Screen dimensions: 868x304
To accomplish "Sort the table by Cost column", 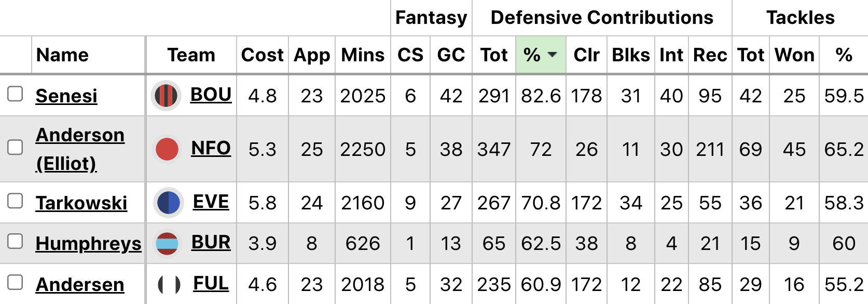I will [x=262, y=55].
